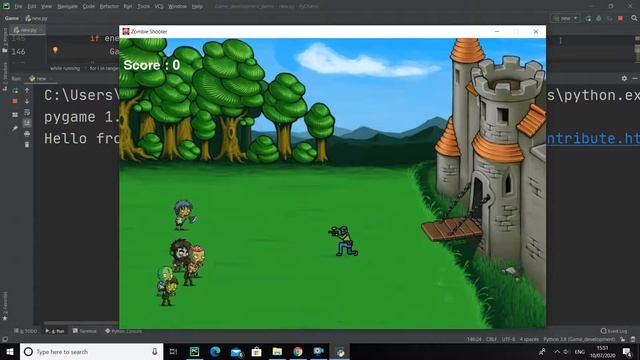This screenshot has height=360, width=640.
Task: Open Google Chrome from the taskbar
Action: click(298, 351)
